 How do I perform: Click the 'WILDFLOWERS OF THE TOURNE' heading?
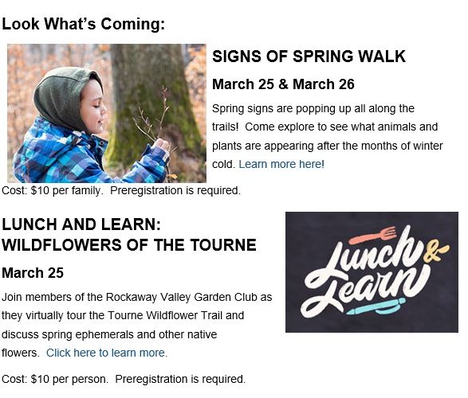pyautogui.click(x=129, y=245)
